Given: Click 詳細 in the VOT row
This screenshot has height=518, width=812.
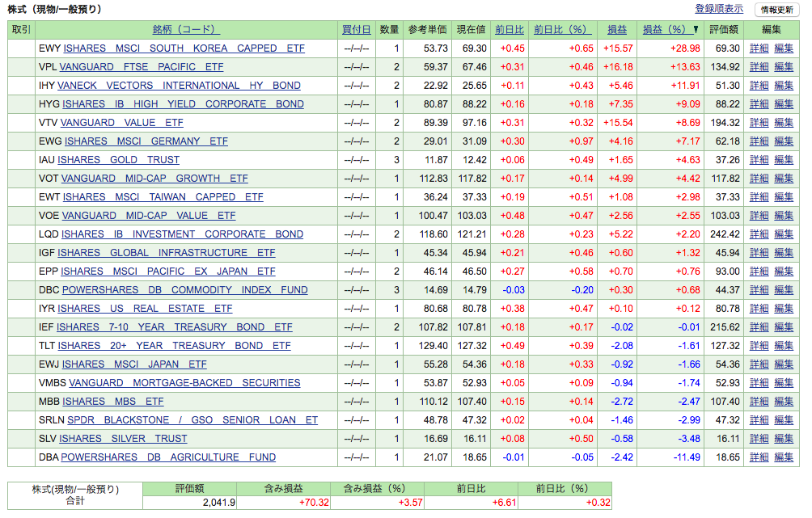Looking at the screenshot, I should (x=759, y=179).
